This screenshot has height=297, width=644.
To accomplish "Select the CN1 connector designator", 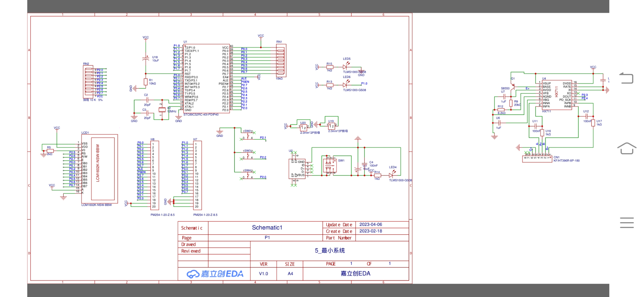I will tap(556, 157).
